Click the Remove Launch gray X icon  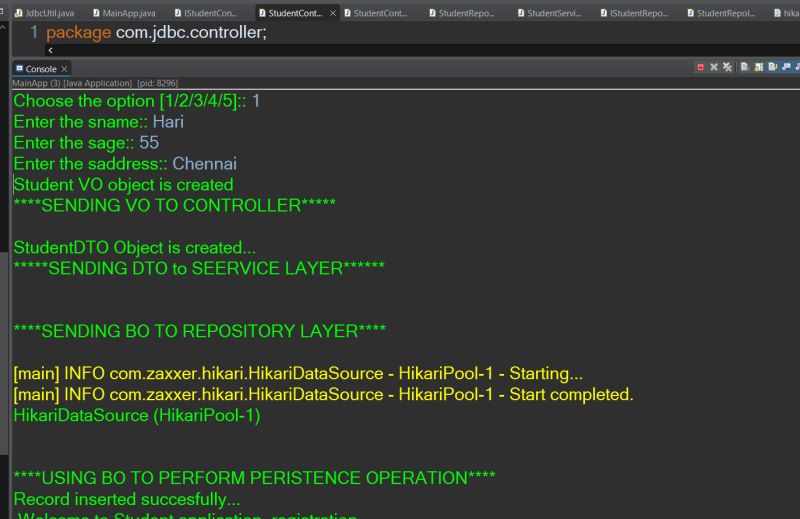[x=714, y=68]
